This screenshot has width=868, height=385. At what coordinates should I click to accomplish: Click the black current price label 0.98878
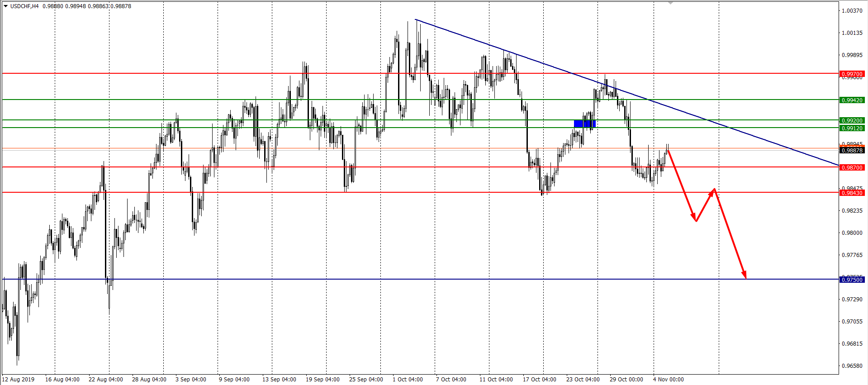852,150
